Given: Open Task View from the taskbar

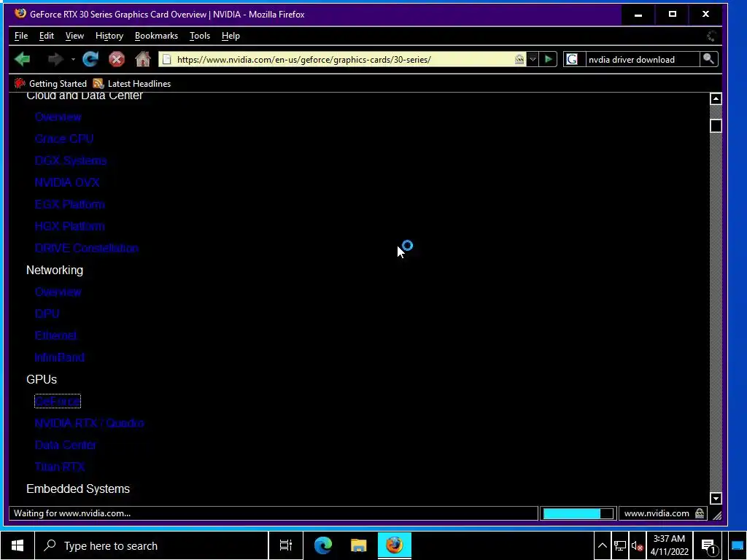Looking at the screenshot, I should [x=286, y=545].
